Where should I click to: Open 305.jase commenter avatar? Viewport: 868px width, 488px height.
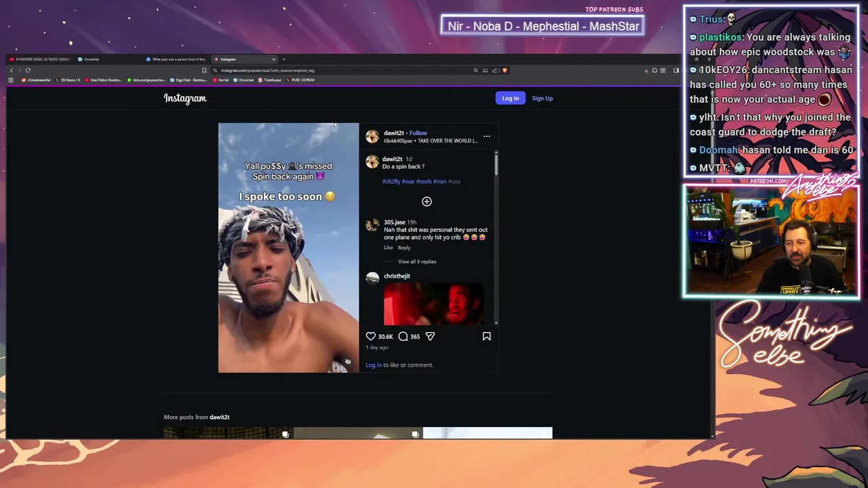(372, 226)
